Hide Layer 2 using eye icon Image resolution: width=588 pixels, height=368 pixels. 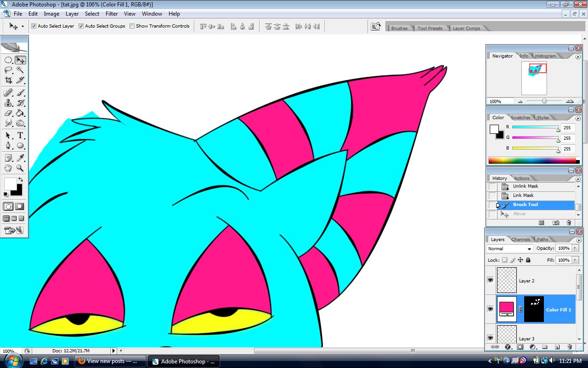click(490, 280)
